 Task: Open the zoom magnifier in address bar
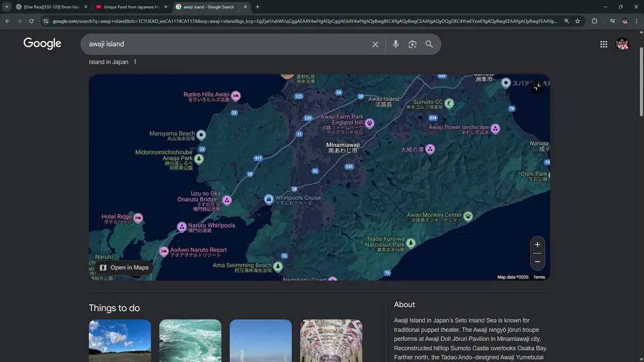tap(567, 21)
